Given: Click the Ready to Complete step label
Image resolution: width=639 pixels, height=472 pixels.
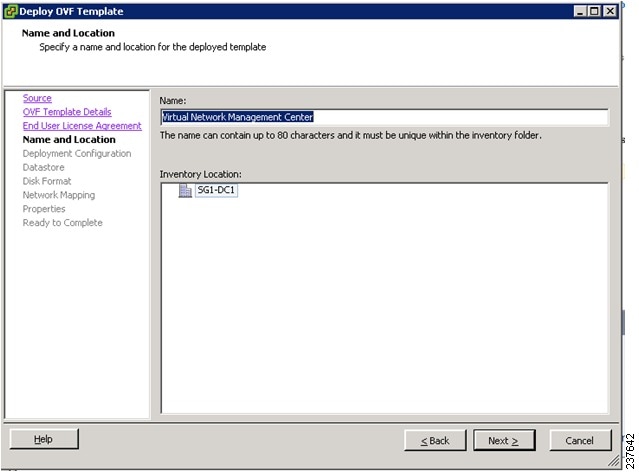Looking at the screenshot, I should (x=63, y=223).
